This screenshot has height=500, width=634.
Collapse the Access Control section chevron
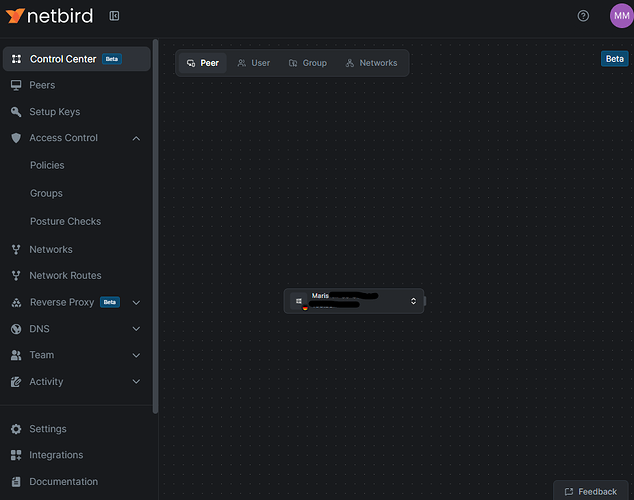[136, 139]
